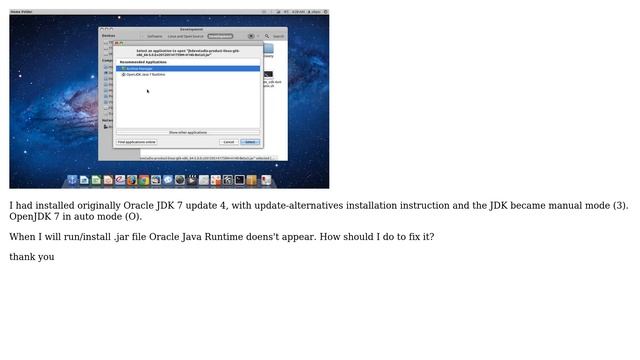Click the Development path button in file manager
640x360 pixels.
pos(220,36)
